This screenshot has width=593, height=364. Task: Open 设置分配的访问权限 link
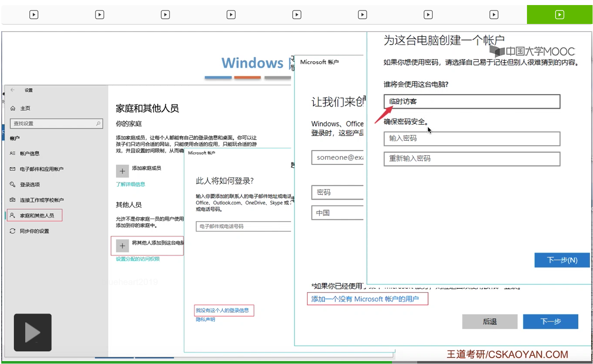coord(138,259)
